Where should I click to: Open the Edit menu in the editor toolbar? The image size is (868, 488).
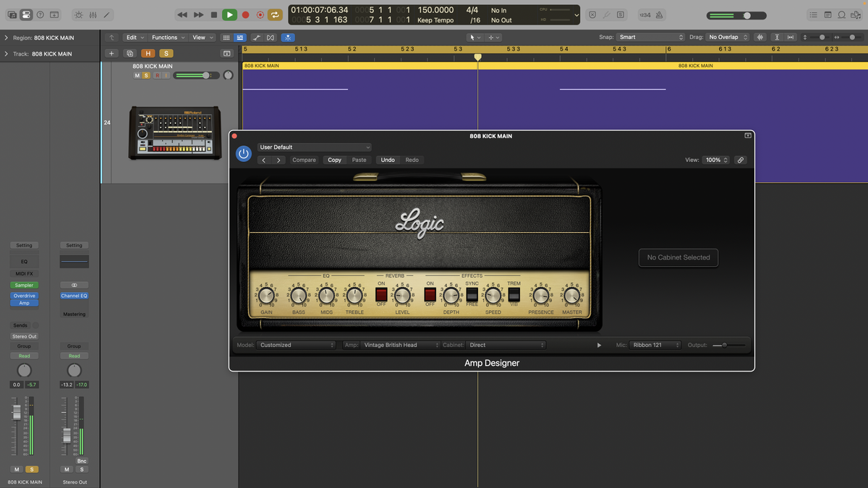pyautogui.click(x=133, y=37)
